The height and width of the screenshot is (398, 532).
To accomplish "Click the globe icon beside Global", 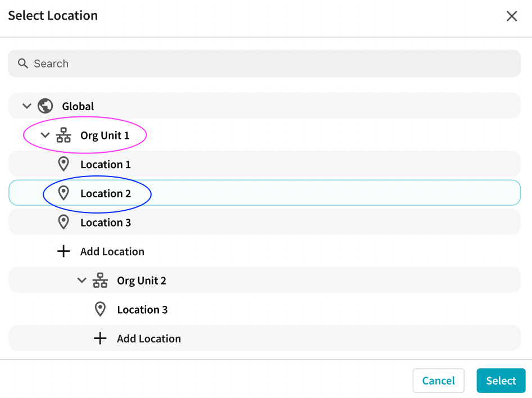I will click(x=45, y=106).
